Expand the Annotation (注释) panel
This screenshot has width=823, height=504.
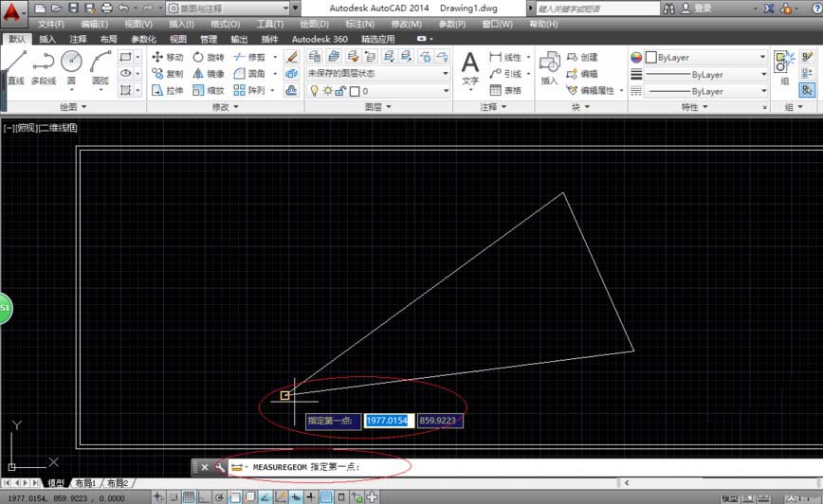coord(493,107)
